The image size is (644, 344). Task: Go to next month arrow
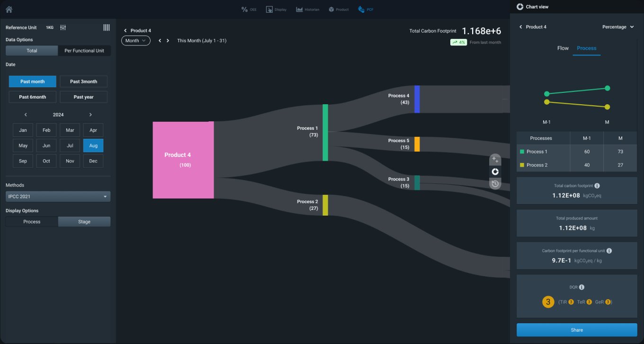click(168, 41)
